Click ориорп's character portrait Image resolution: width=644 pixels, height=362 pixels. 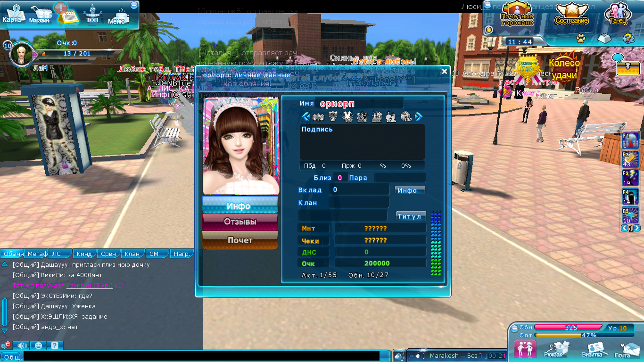[240, 146]
